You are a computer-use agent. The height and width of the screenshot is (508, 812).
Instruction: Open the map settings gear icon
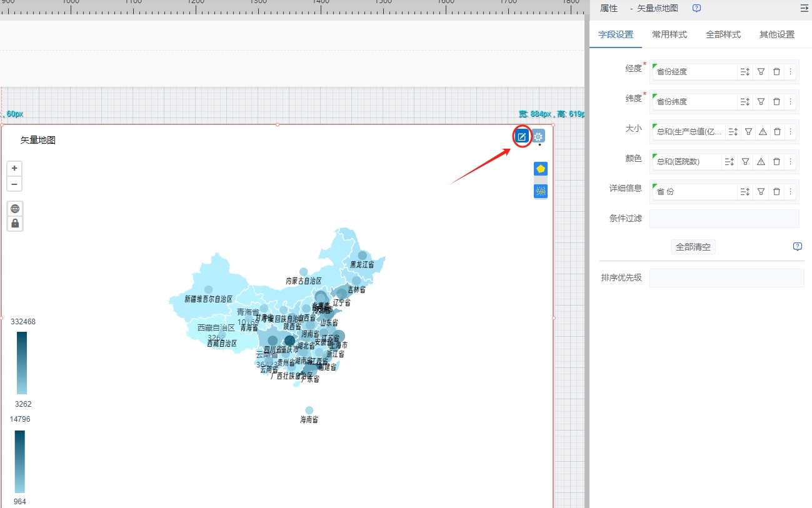coord(538,136)
